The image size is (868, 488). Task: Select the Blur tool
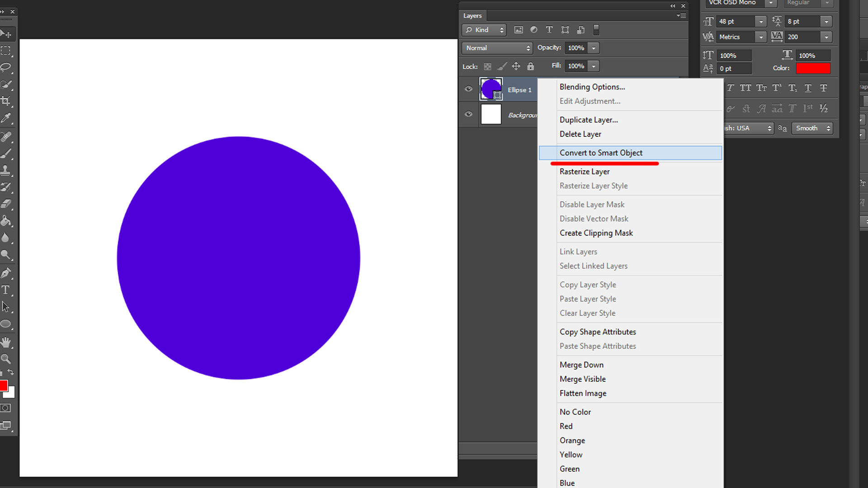6,238
